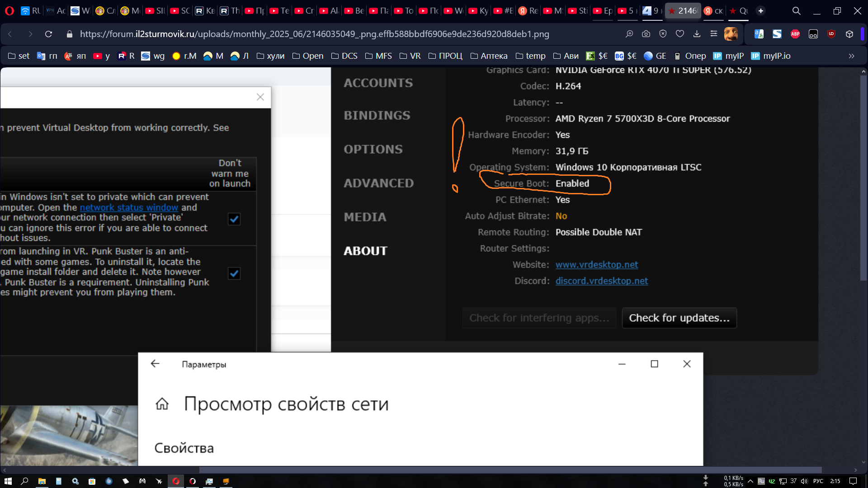Open the 'myIP.io' bookmark
The width and height of the screenshot is (868, 488).
(771, 56)
